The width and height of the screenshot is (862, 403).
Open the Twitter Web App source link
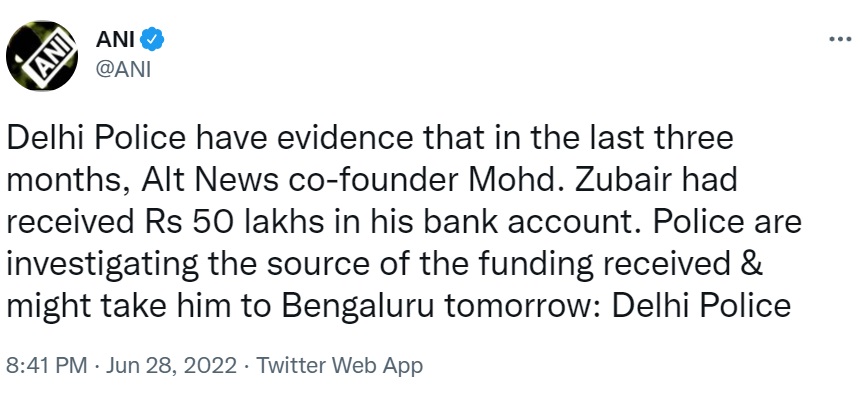pos(340,366)
